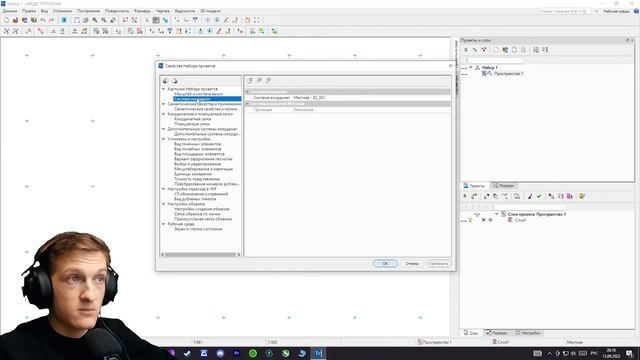
Task: Click the black checkmark icon in layers toolbar
Action: coord(530,196)
